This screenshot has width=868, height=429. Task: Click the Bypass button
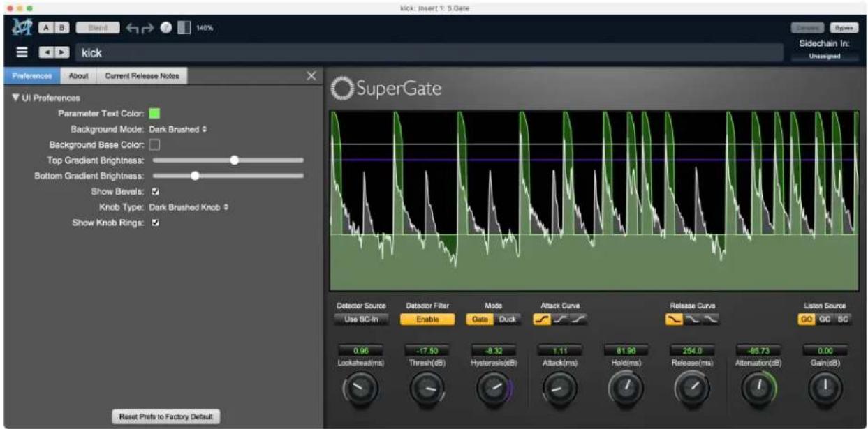pyautogui.click(x=844, y=29)
